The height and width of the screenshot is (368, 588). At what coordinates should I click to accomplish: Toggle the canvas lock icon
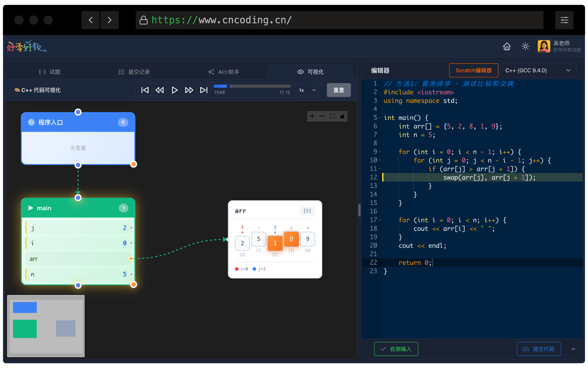[342, 116]
